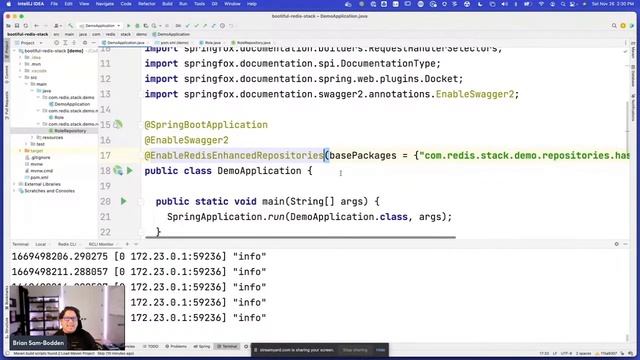The width and height of the screenshot is (640, 360).
Task: Click the Spring bean gutter icon on line 15
Action: coord(118,124)
